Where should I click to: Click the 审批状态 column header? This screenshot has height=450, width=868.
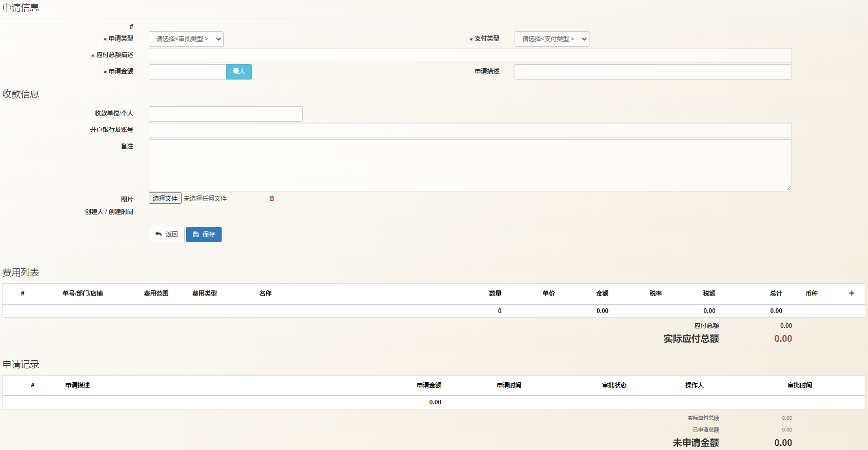[x=614, y=385]
